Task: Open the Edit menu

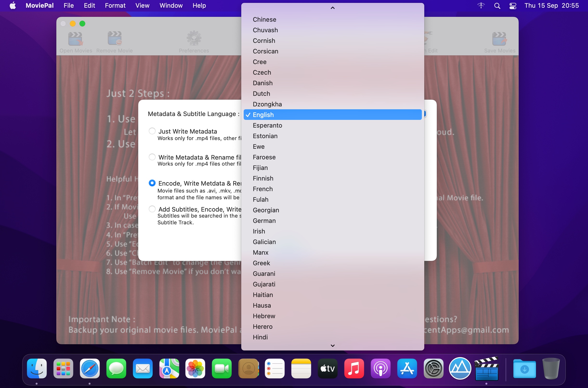Action: click(89, 6)
